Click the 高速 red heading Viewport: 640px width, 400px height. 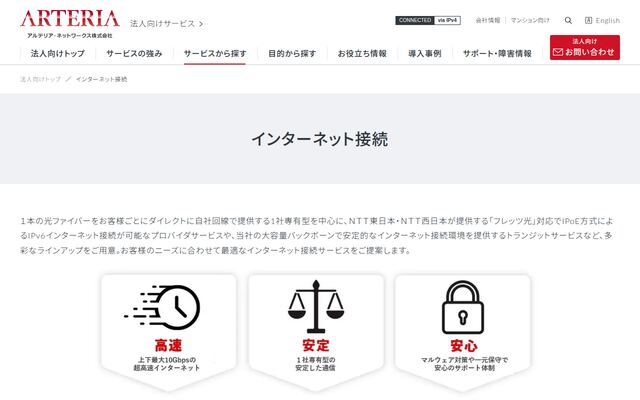coord(168,345)
